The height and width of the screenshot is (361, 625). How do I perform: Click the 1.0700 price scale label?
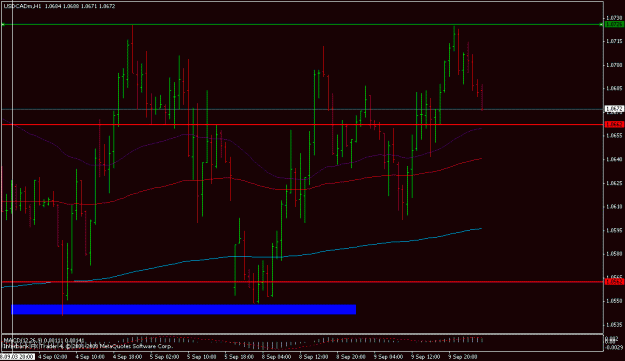pos(614,65)
